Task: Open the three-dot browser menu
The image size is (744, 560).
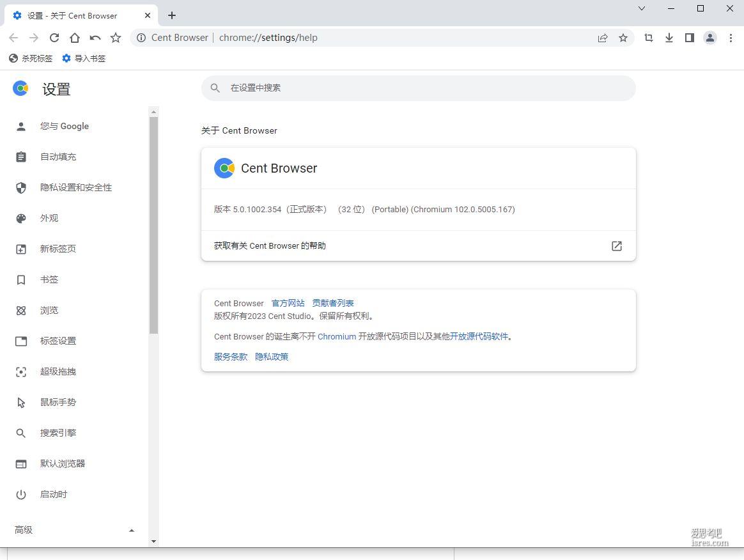Action: (x=731, y=38)
